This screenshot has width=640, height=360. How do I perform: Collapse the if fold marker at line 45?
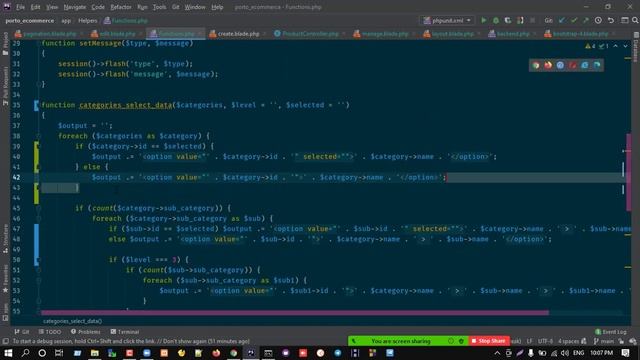point(38,208)
